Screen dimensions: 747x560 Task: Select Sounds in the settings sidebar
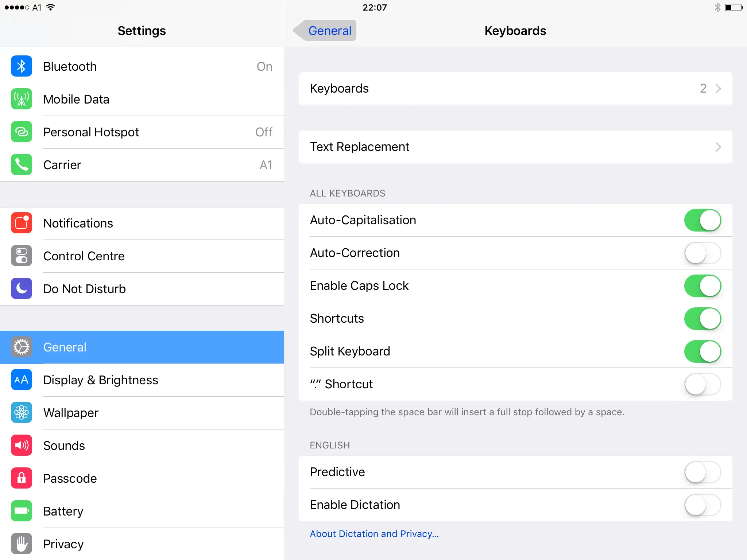(64, 446)
